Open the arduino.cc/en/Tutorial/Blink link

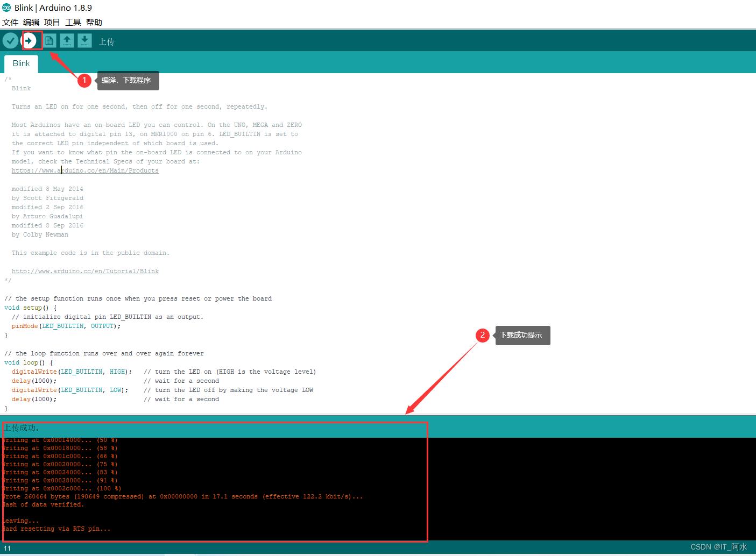(85, 271)
